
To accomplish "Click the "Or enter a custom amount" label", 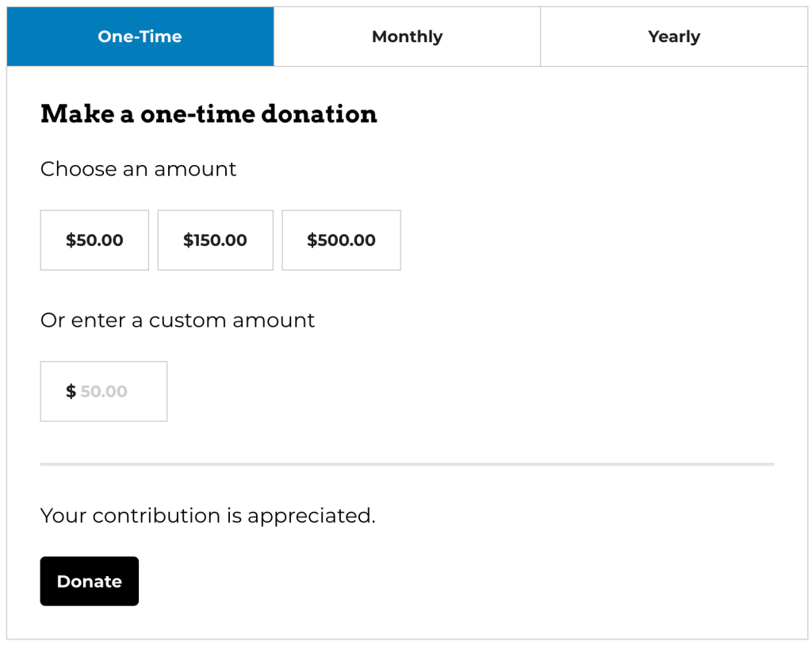I will tap(178, 321).
